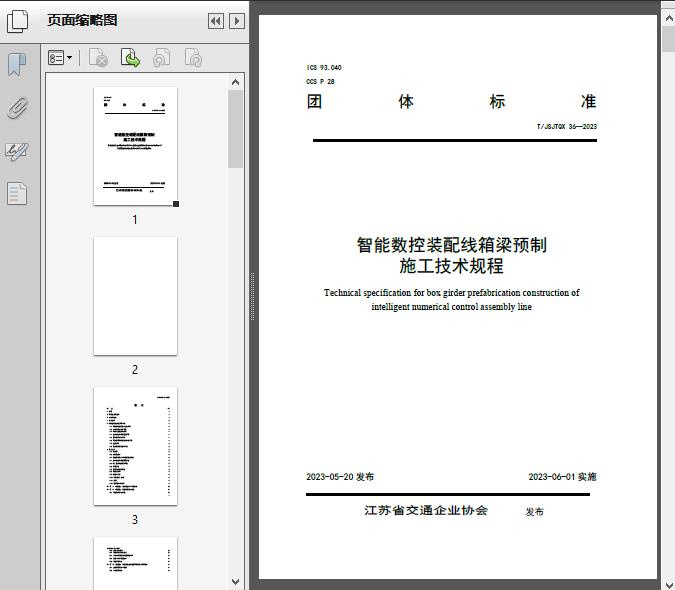Click the right-arrow panel expand button

coord(236,21)
